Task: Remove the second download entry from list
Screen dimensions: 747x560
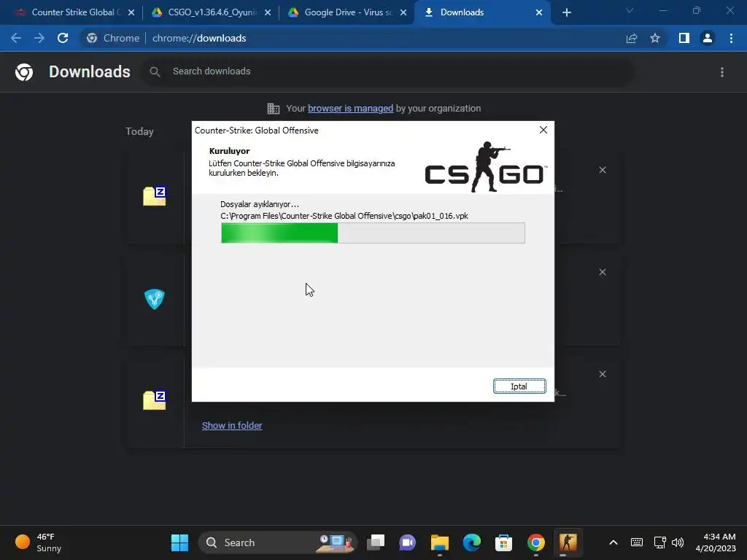Action: coord(602,272)
